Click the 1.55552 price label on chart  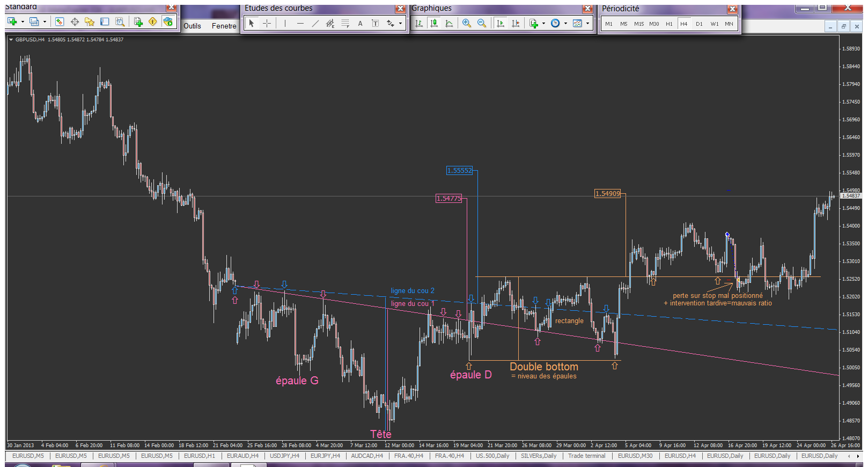[460, 171]
